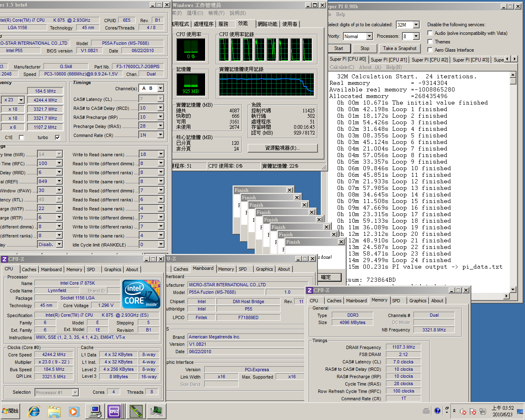The image size is (525, 420).
Task: Toggle the C1E checkbox
Action: [21, 138]
